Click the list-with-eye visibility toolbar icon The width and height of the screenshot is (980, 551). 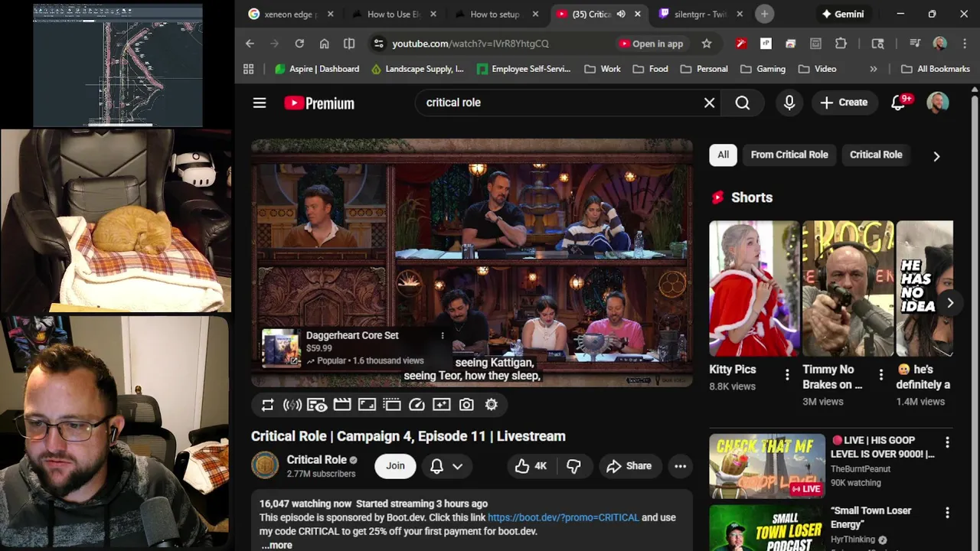317,405
